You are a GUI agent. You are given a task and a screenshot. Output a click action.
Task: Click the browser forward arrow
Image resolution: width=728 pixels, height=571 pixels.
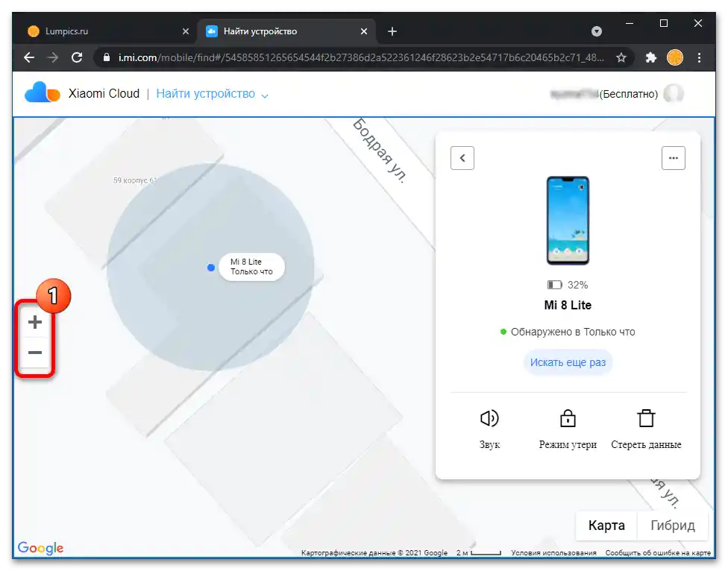[53, 57]
